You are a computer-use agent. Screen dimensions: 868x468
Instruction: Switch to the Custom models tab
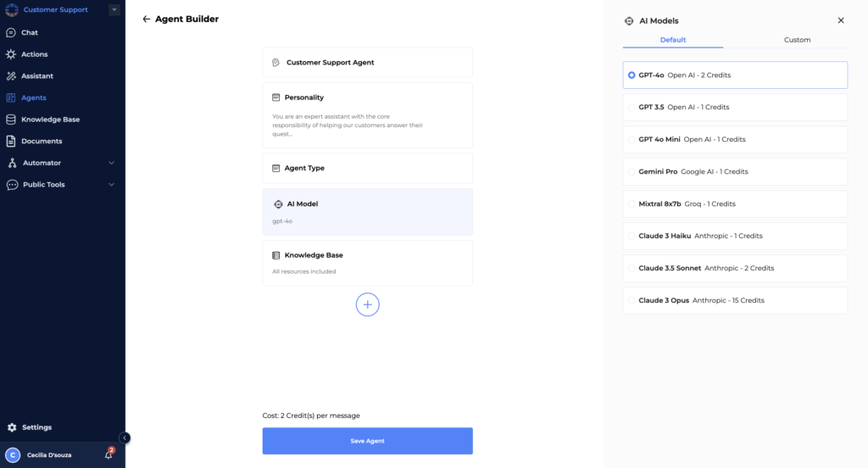(x=797, y=40)
